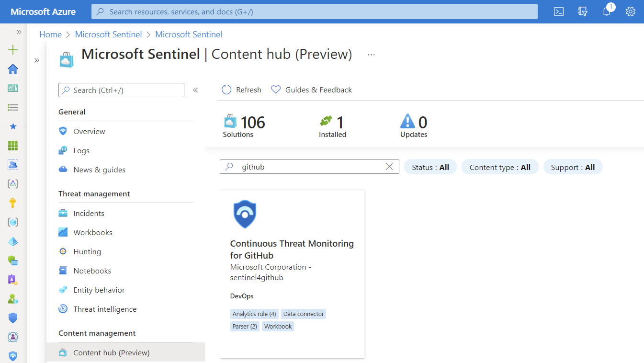The width and height of the screenshot is (644, 363).
Task: Open Azure Cloud Shell icon
Action: pos(558,11)
